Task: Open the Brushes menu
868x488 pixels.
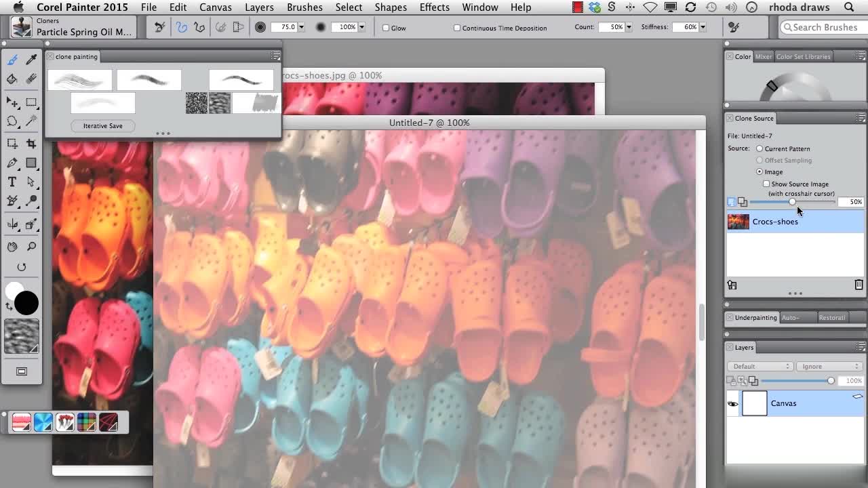Action: tap(304, 7)
